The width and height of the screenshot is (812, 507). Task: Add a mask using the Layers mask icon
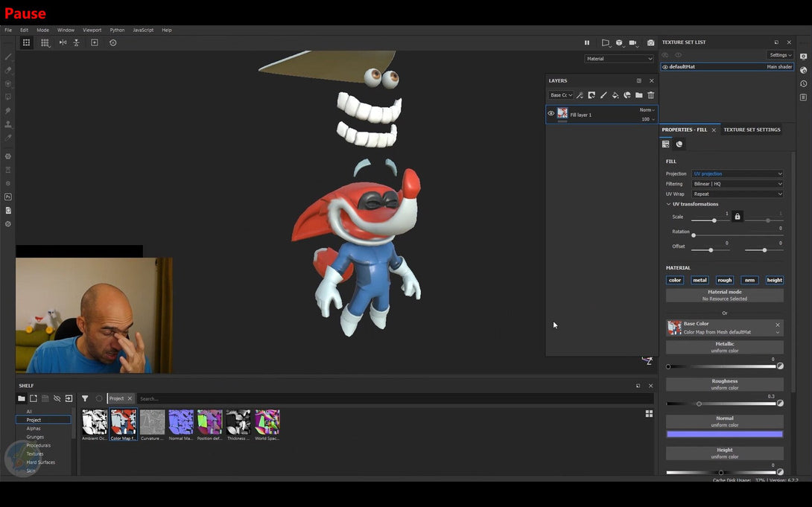tap(591, 95)
